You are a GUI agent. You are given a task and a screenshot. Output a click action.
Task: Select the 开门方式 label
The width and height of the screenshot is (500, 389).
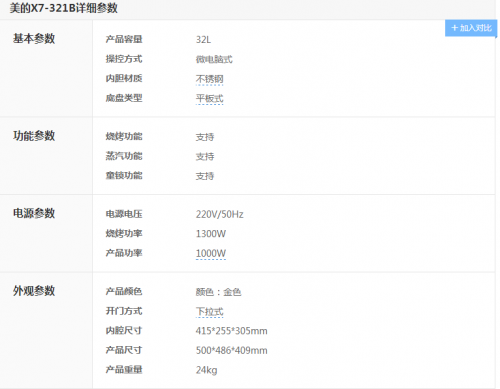click(124, 311)
